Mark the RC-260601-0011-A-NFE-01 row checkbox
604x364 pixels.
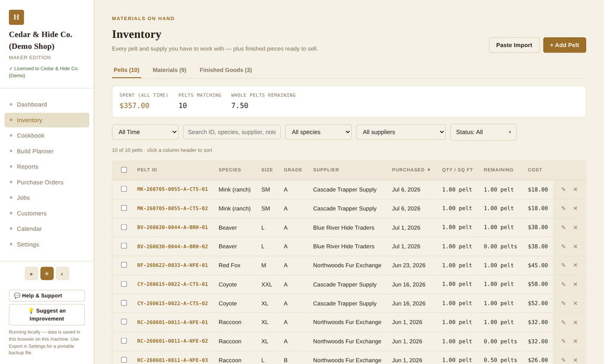(124, 322)
